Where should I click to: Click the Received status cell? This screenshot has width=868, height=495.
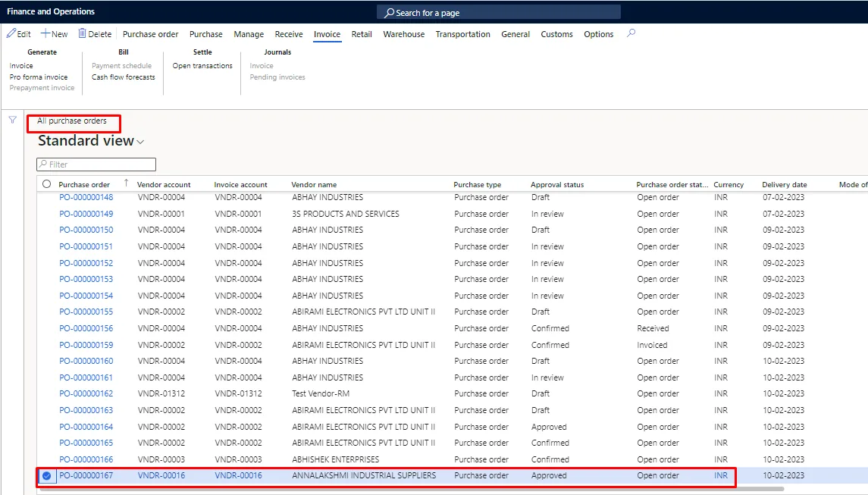[x=653, y=328]
